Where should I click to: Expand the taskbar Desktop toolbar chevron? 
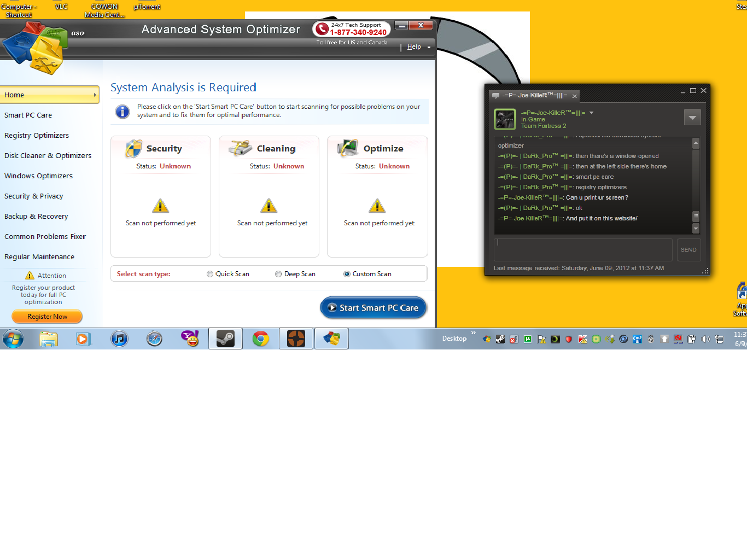click(474, 332)
